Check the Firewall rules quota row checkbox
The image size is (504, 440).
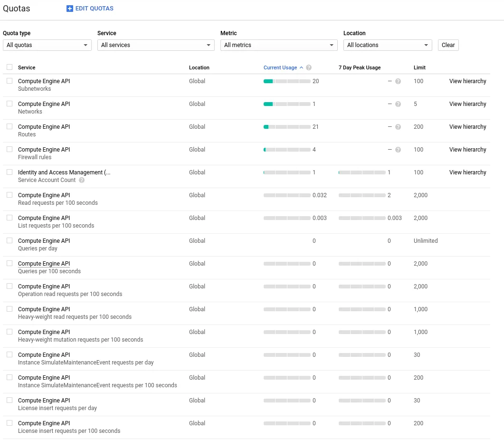coord(10,150)
